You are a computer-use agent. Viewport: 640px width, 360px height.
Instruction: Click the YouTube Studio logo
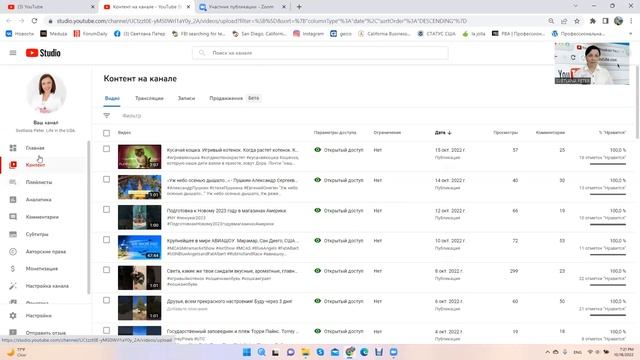tap(43, 53)
